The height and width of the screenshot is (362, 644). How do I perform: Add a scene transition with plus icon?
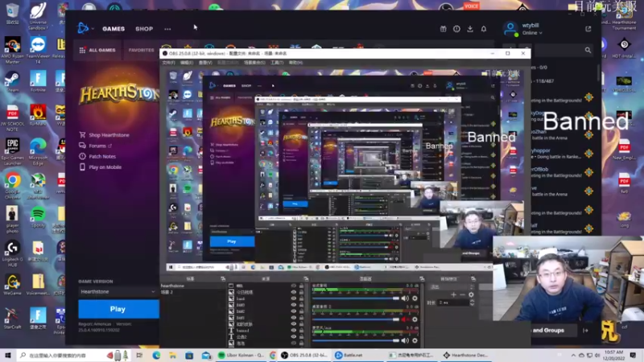click(x=453, y=294)
